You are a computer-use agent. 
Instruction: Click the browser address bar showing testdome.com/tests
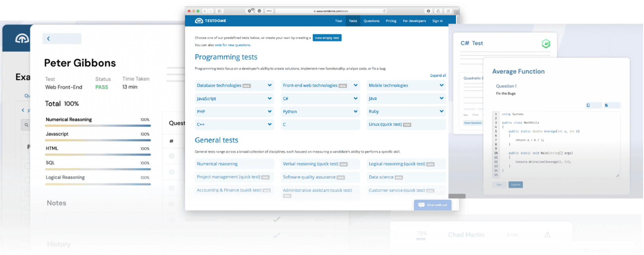(x=331, y=11)
